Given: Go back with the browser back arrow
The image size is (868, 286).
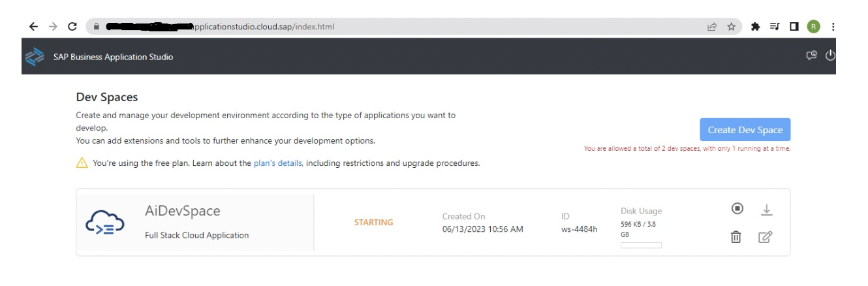Looking at the screenshot, I should pos(33,27).
